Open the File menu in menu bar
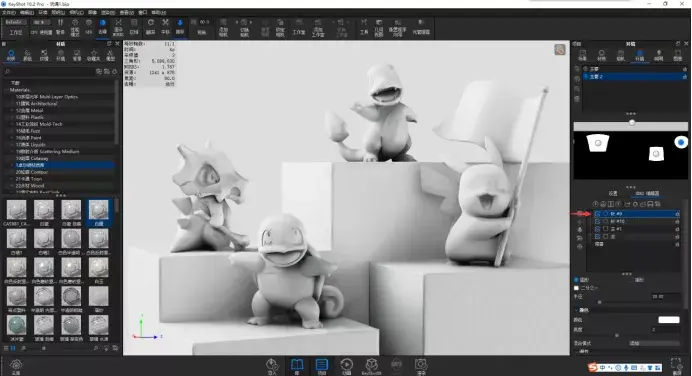Screen dimensions: 692x376 (9, 13)
